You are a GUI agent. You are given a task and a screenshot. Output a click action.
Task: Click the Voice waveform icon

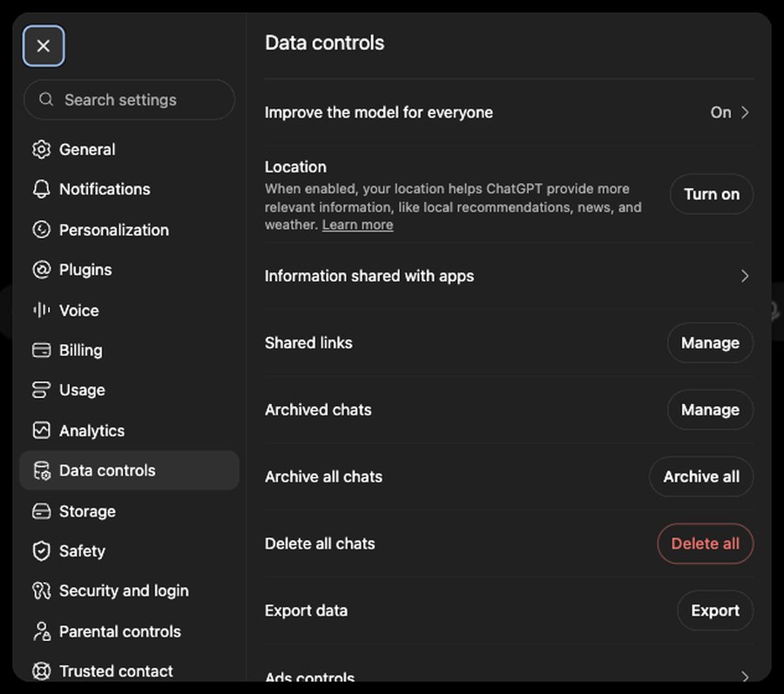[x=42, y=310]
